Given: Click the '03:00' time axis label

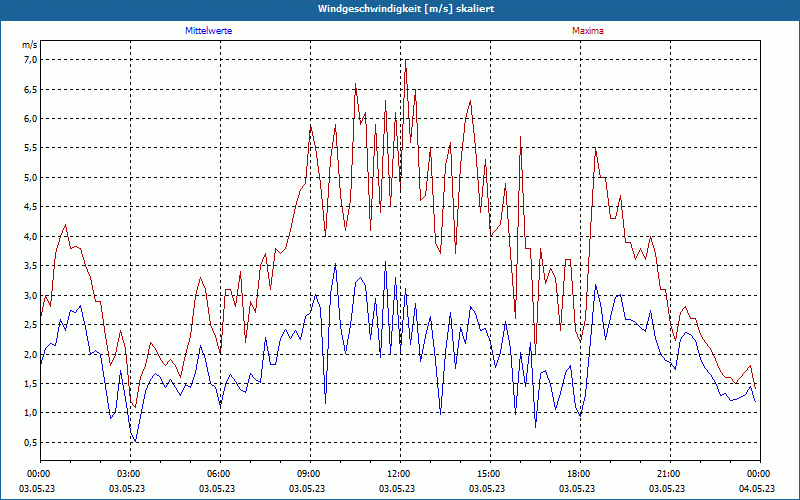Looking at the screenshot, I should [128, 474].
